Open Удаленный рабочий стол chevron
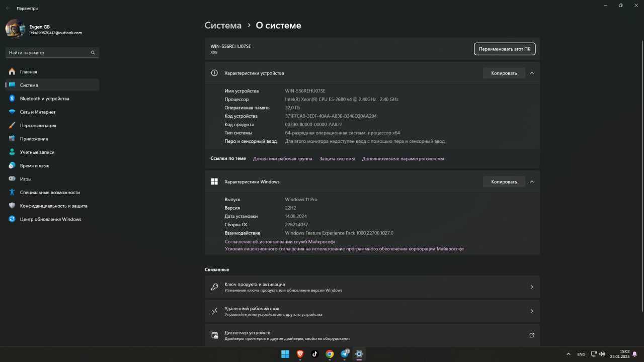Image resolution: width=644 pixels, height=362 pixels. pos(532,311)
